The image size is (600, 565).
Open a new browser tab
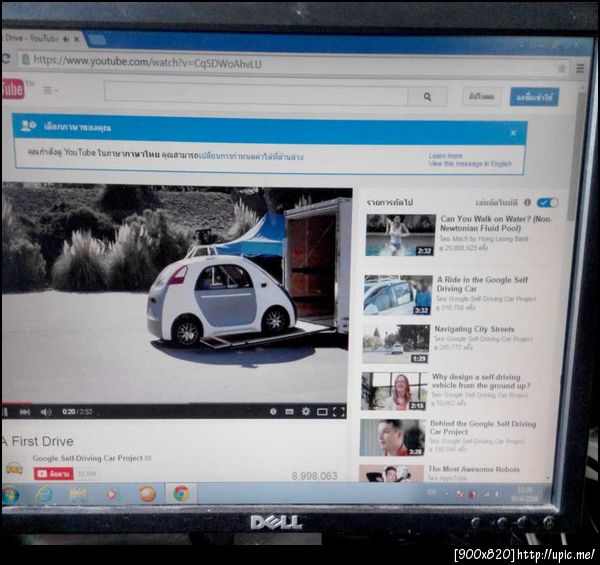tap(97, 39)
